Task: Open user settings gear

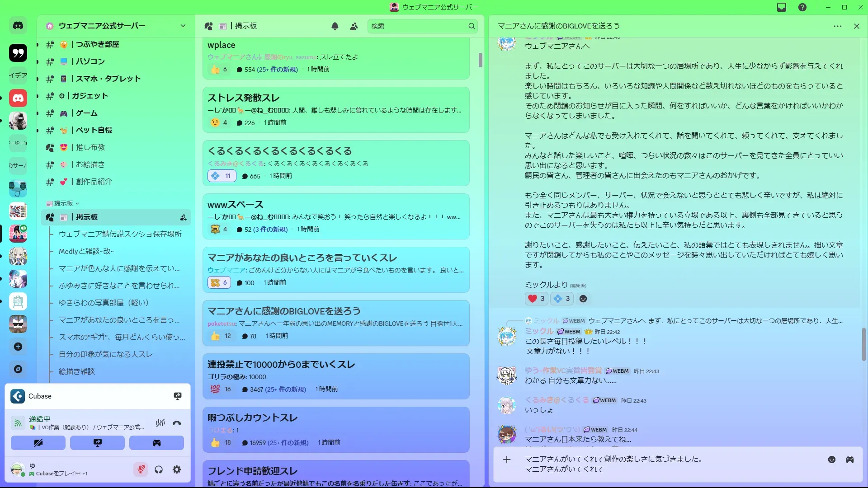Action: [177, 470]
